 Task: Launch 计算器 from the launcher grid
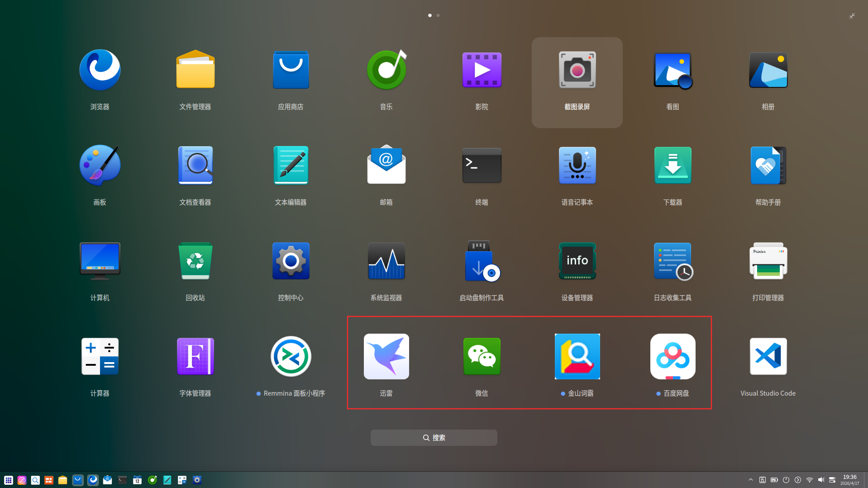pos(100,357)
